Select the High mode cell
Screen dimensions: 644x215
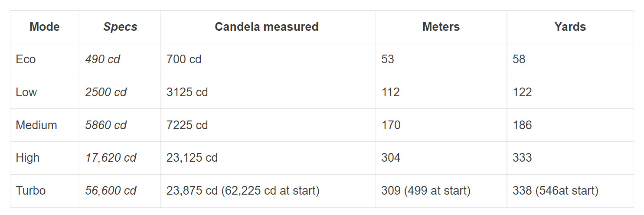tap(27, 158)
